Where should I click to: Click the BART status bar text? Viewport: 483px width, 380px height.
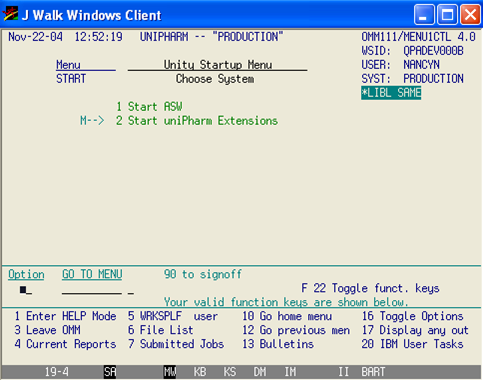(x=374, y=372)
